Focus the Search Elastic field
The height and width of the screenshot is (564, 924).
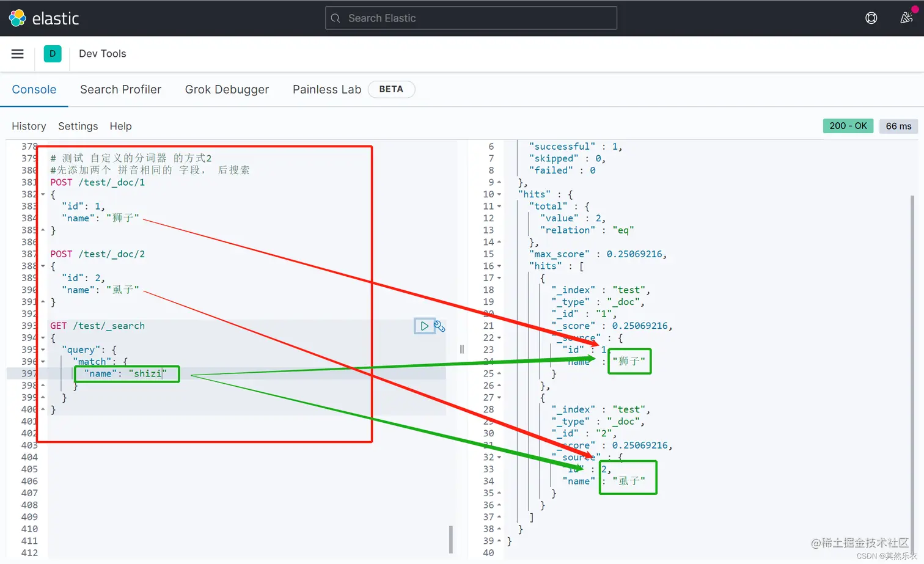click(x=471, y=18)
